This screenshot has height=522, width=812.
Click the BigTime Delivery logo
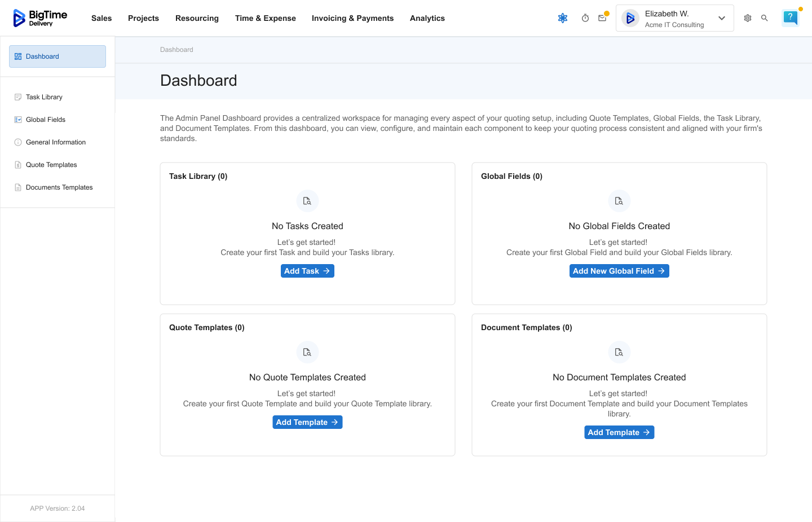pos(40,18)
